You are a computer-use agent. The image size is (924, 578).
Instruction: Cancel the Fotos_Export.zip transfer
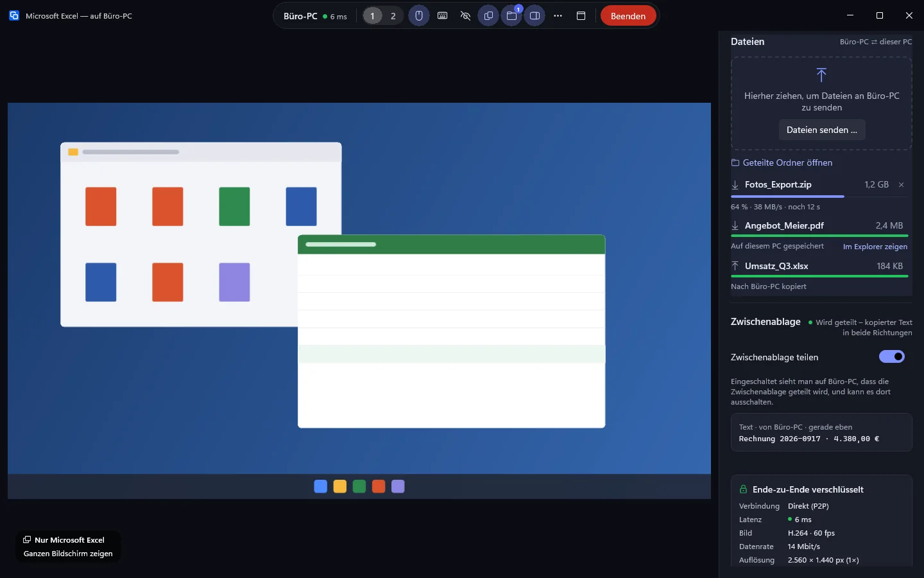[901, 185]
